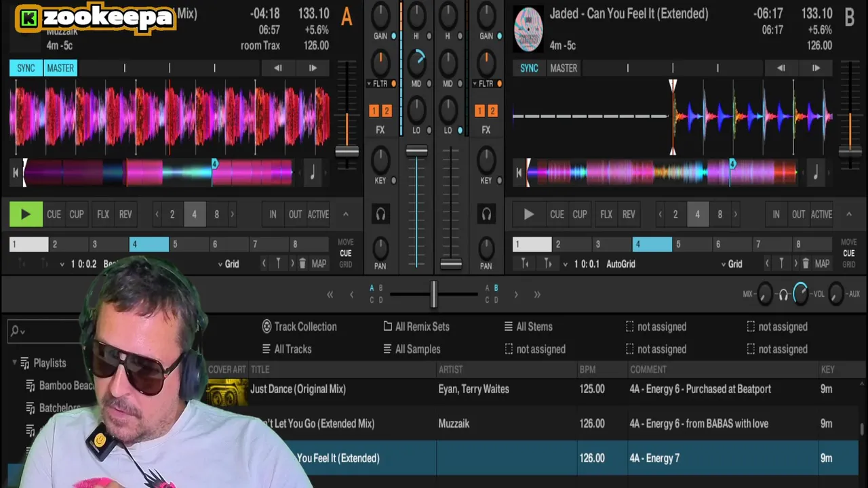The width and height of the screenshot is (868, 488).
Task: Jump Deck B stripe to track start
Action: 519,173
